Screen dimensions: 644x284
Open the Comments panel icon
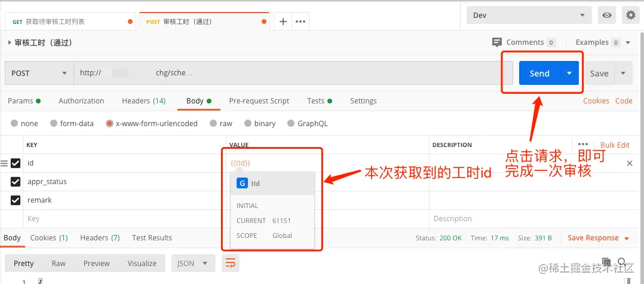tap(497, 42)
